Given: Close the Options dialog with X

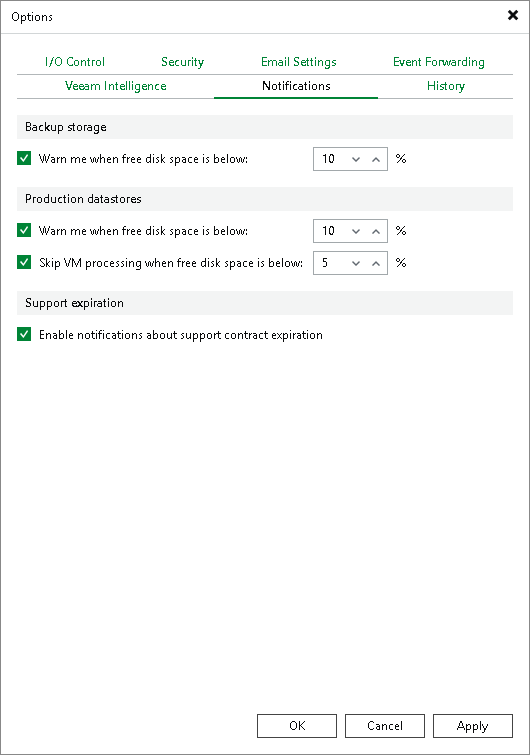Looking at the screenshot, I should coord(513,15).
